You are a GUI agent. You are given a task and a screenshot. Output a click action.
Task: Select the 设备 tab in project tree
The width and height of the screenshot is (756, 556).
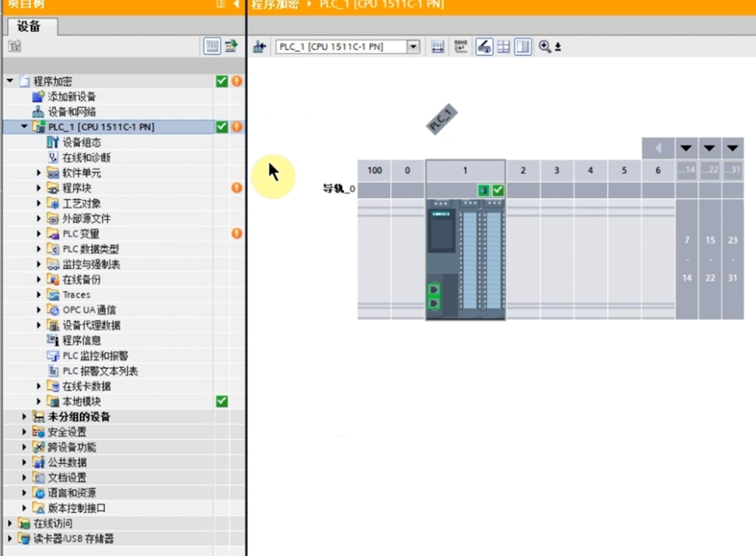29,26
